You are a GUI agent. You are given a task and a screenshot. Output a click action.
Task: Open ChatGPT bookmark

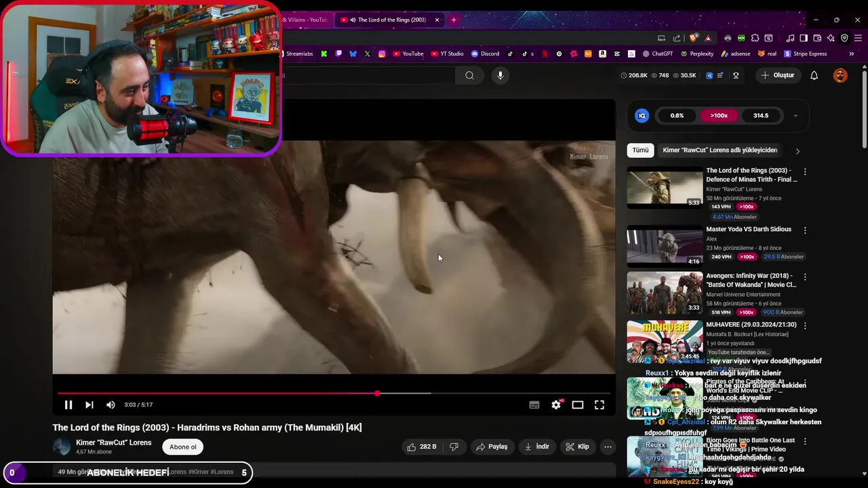tap(658, 54)
